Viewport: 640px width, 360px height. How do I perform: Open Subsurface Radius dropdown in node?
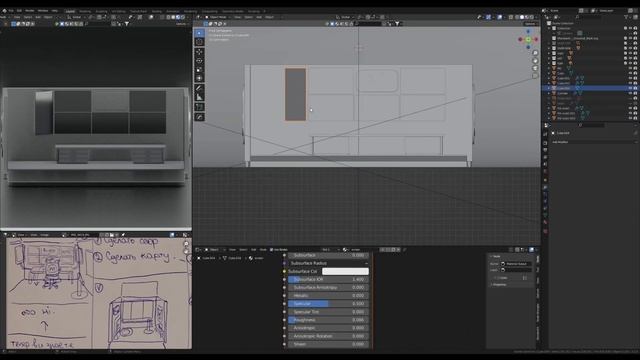(x=329, y=263)
